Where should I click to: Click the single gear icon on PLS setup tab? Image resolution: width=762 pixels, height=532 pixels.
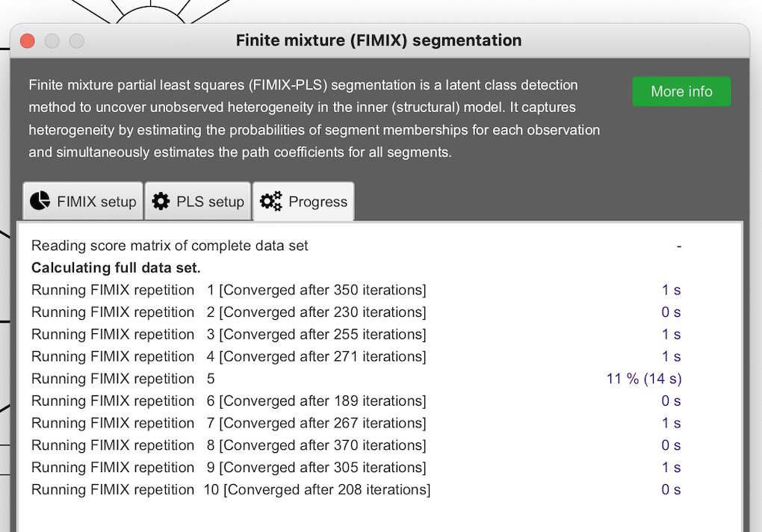coord(161,202)
